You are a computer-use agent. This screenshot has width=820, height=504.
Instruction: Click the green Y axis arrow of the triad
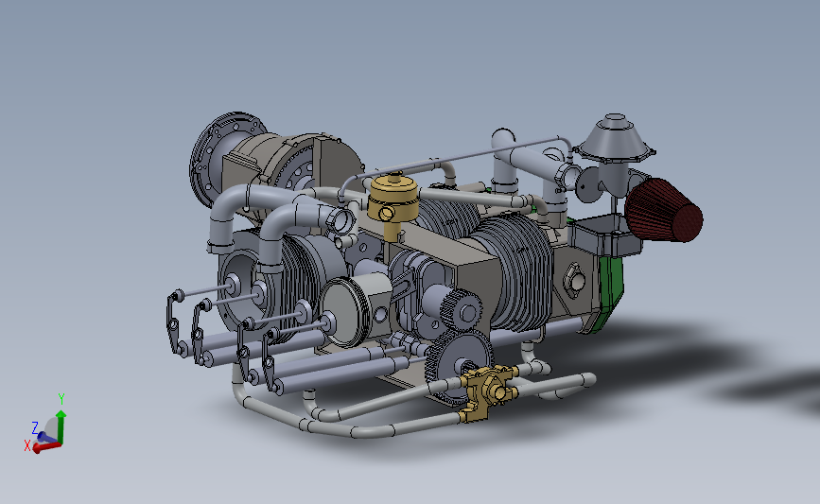[61, 426]
